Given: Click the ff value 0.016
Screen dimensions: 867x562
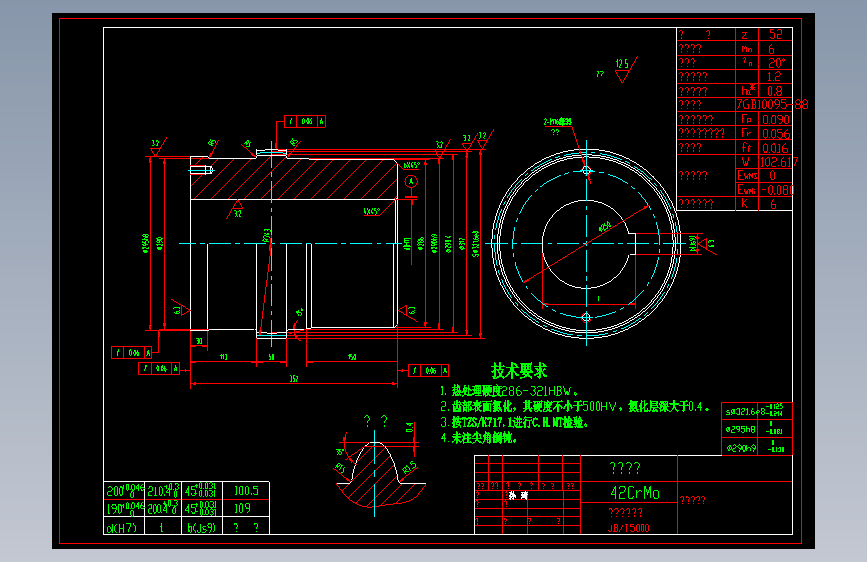Looking at the screenshot, I should click(x=775, y=148).
